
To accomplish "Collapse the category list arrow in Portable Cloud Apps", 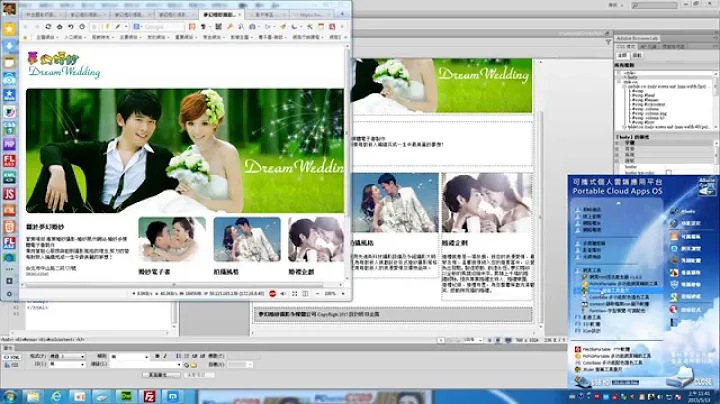I will [x=618, y=202].
